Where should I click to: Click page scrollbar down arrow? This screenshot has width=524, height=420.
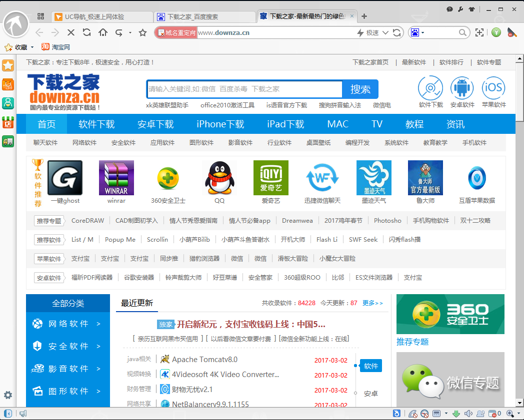point(519,403)
